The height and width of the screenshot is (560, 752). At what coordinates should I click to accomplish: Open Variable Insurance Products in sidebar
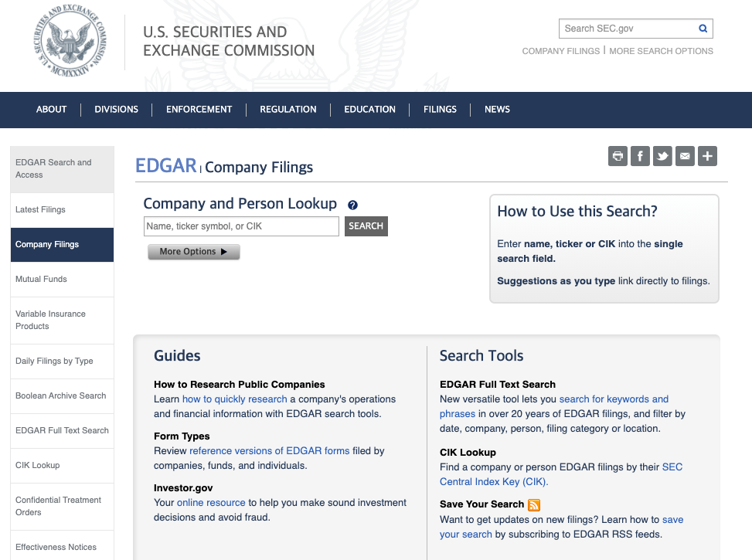63,321
